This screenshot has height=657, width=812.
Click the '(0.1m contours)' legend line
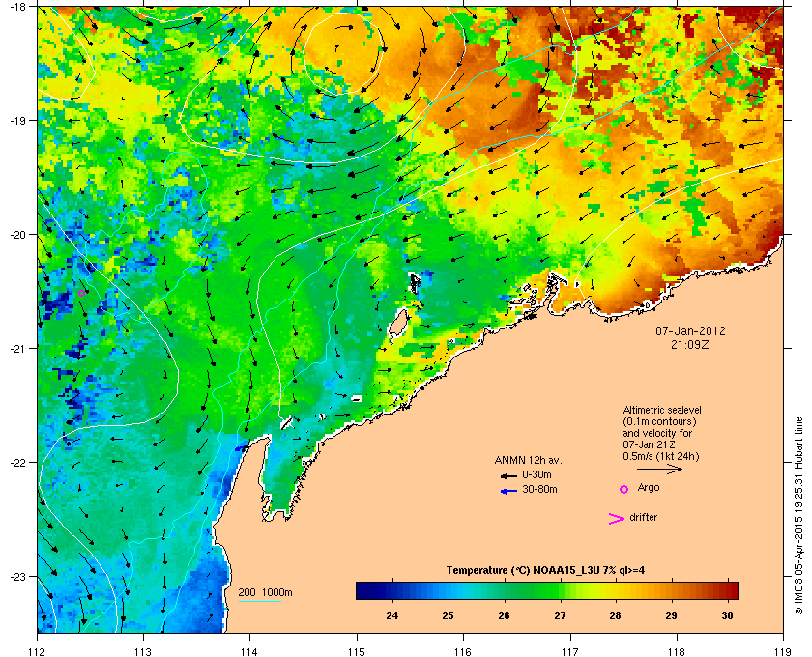tap(659, 421)
